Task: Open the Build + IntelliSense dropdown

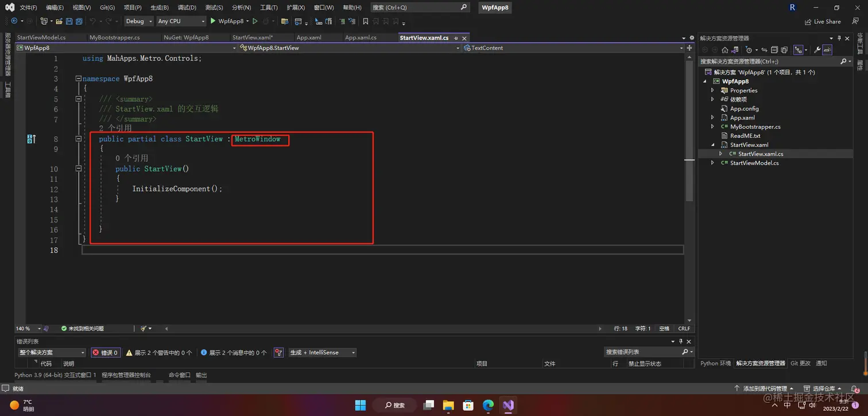Action: tap(322, 352)
